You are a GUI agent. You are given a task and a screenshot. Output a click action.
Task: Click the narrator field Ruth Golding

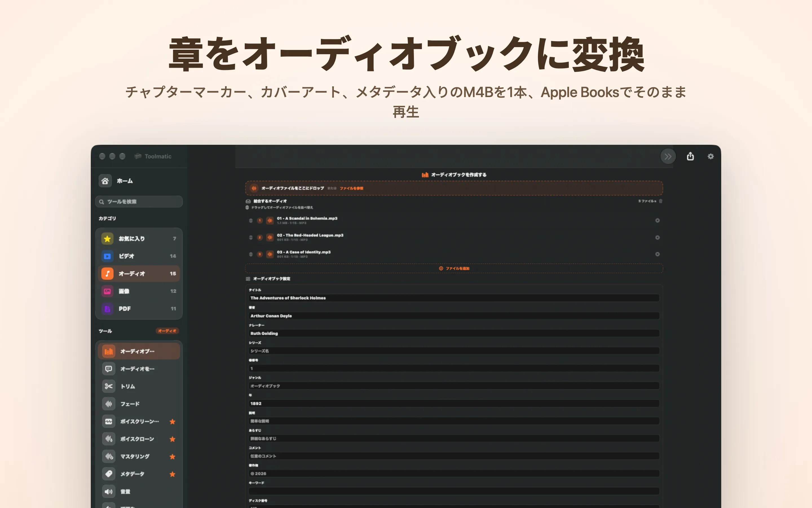(x=454, y=333)
